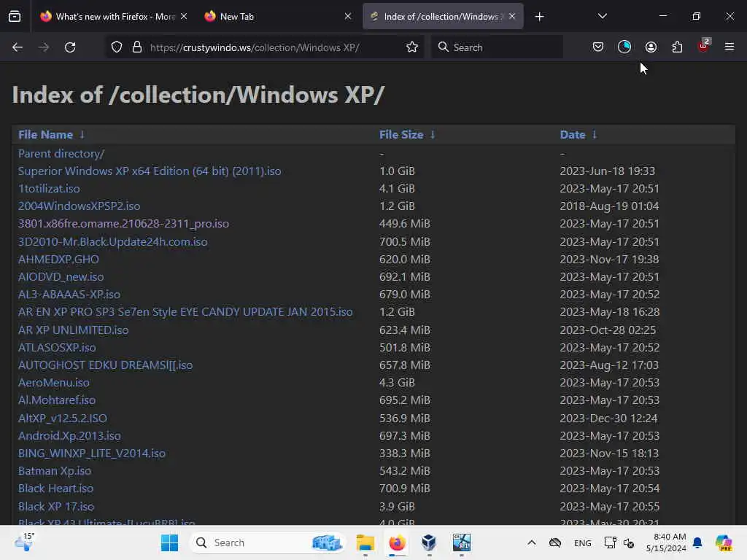Open the tracking protection shield icon
Viewport: 747px width, 560px height.
pos(117,47)
